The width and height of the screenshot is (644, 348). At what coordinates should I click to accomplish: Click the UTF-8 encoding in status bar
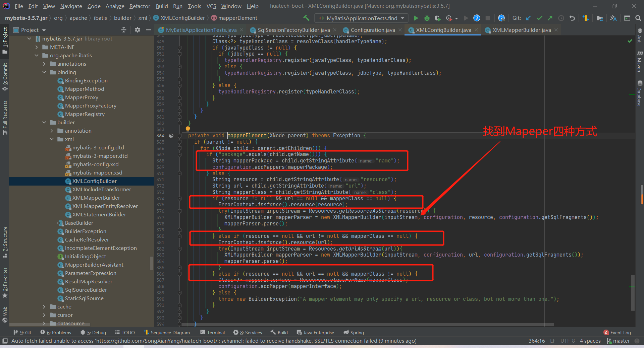coord(568,341)
